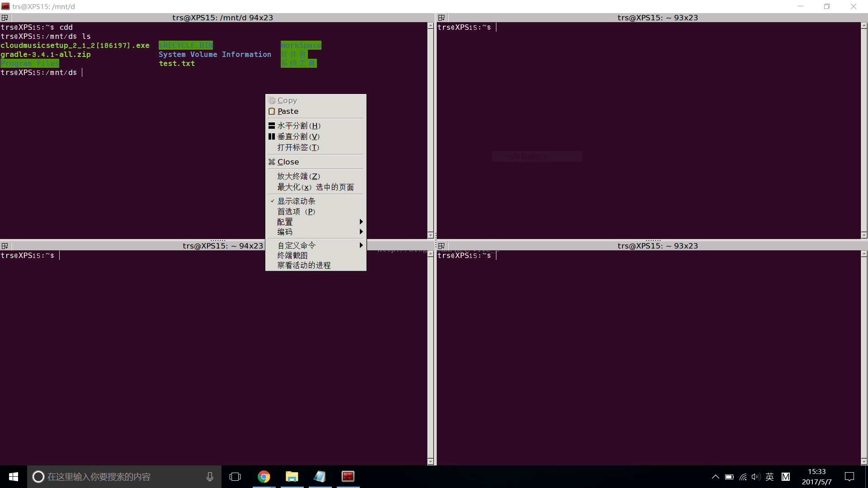The width and height of the screenshot is (868, 488).
Task: Open the volume tray icon
Action: (756, 477)
